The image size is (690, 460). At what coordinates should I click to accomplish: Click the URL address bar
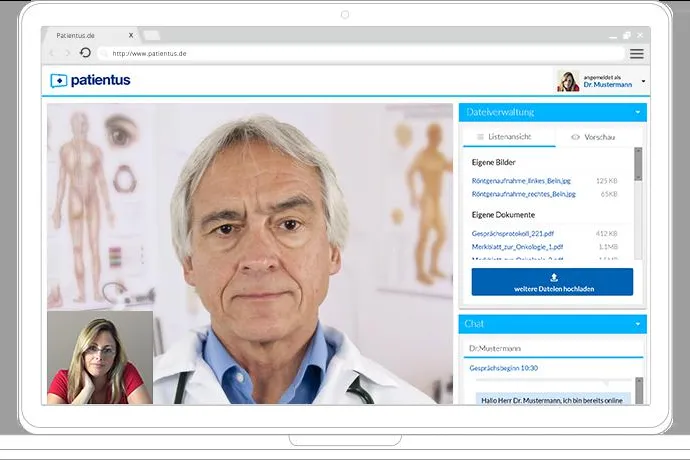coord(361,54)
